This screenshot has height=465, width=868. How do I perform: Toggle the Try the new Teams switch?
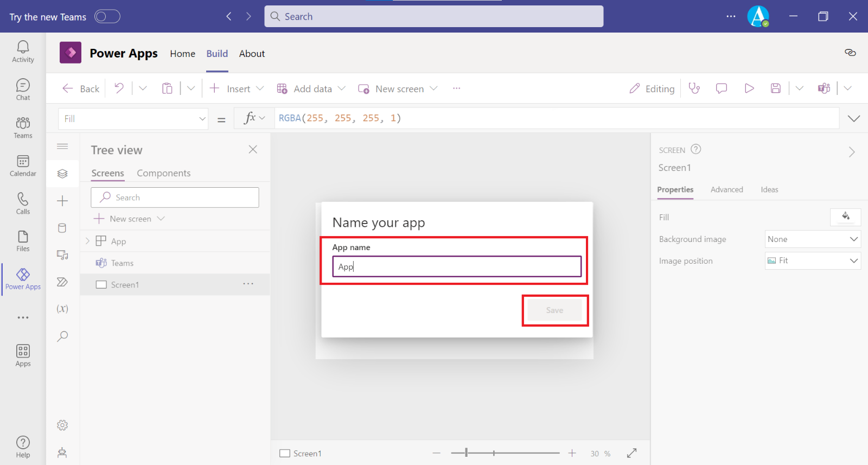point(107,17)
